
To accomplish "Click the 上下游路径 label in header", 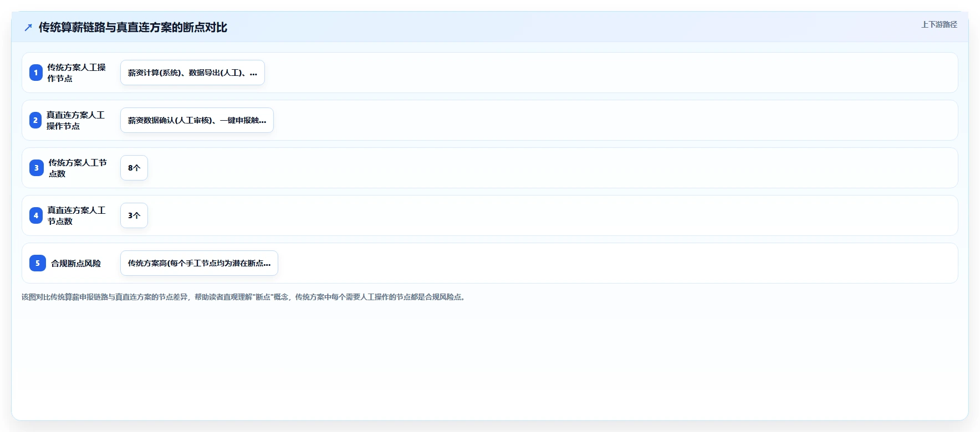I will point(939,24).
